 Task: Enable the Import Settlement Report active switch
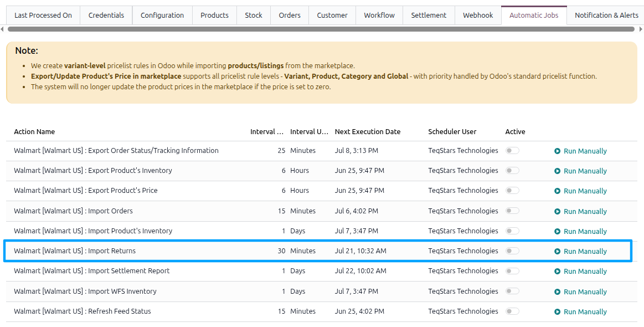pyautogui.click(x=512, y=271)
